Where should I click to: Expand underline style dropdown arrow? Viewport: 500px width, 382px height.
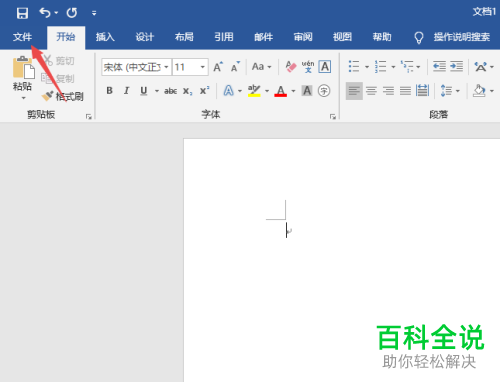pyautogui.click(x=156, y=91)
